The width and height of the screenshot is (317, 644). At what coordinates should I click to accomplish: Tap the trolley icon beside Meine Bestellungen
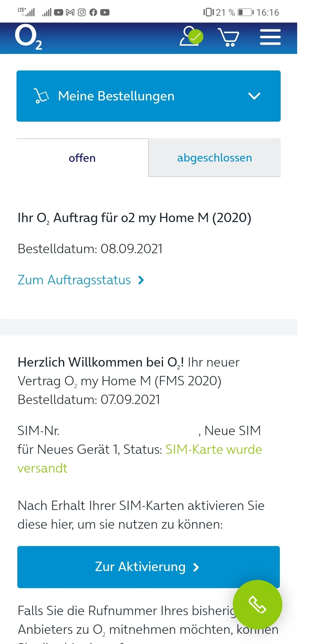41,96
